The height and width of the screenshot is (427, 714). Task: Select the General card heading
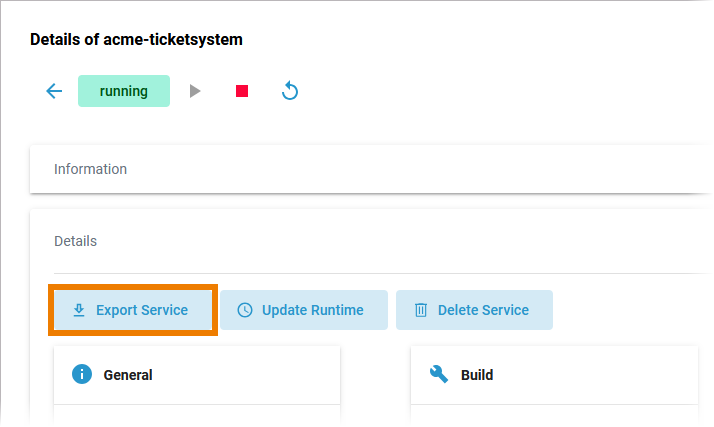(128, 375)
